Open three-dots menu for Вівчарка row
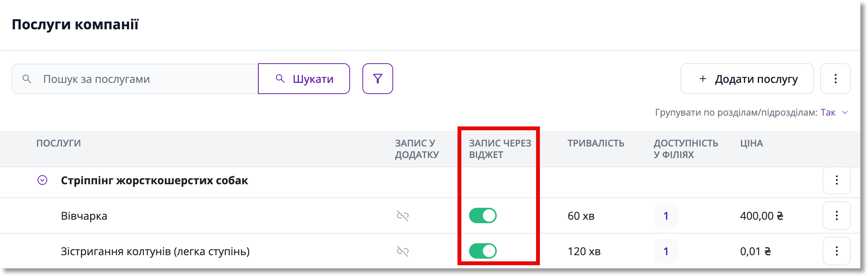 point(836,215)
